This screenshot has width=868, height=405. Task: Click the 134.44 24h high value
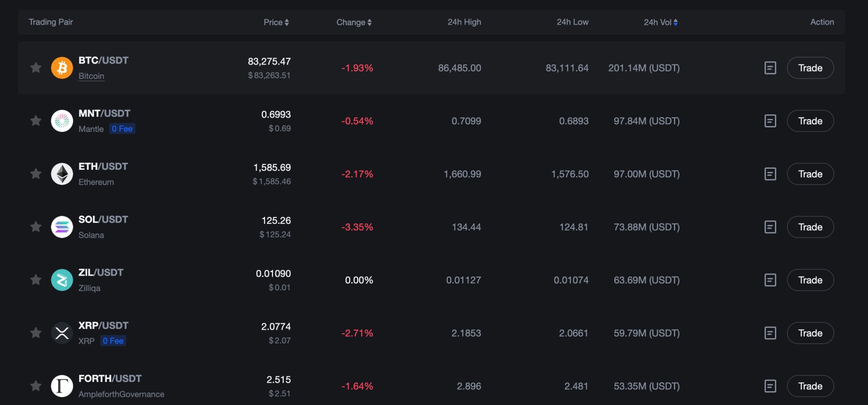[x=467, y=227]
